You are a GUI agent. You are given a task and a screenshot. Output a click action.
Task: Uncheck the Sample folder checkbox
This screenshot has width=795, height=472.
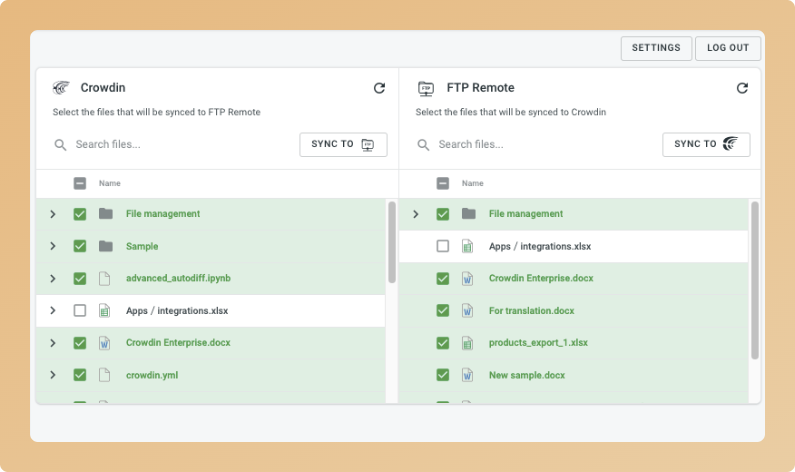click(x=80, y=246)
